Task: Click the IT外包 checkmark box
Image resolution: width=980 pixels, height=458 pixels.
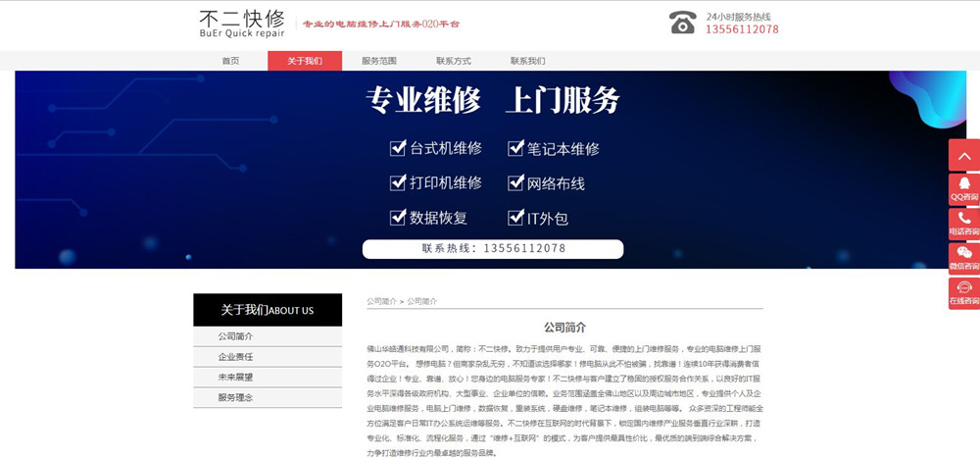Action: click(x=515, y=218)
